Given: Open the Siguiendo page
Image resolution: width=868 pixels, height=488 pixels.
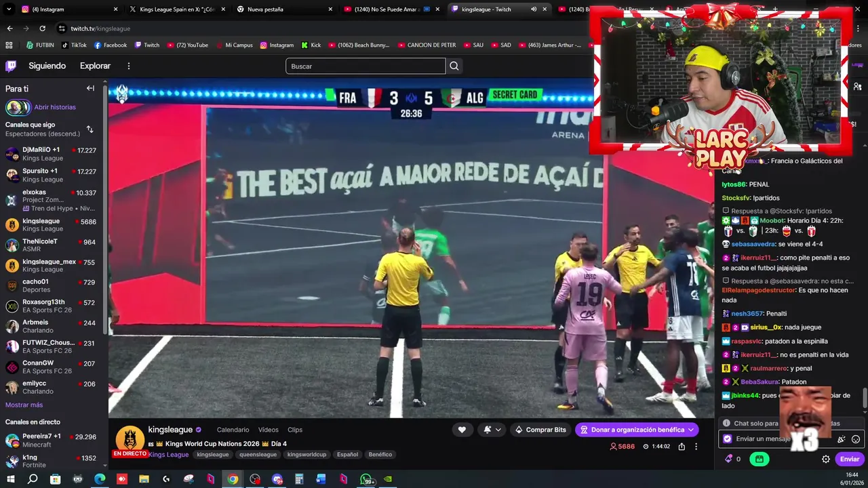Looking at the screenshot, I should click(x=47, y=66).
